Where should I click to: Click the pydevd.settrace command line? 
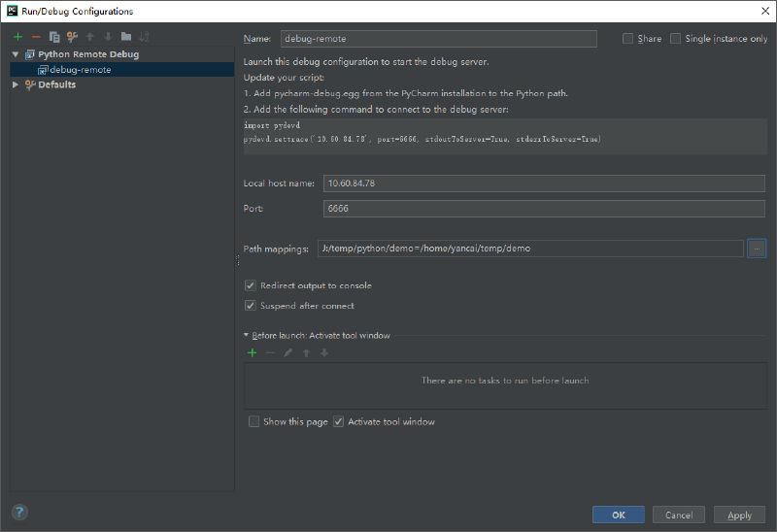pyautogui.click(x=422, y=139)
